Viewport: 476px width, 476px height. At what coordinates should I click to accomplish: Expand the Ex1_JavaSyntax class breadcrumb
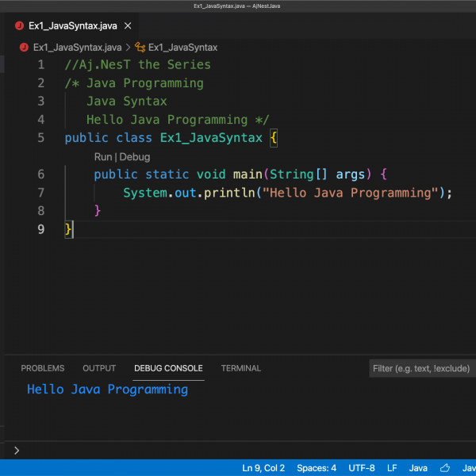point(182,48)
